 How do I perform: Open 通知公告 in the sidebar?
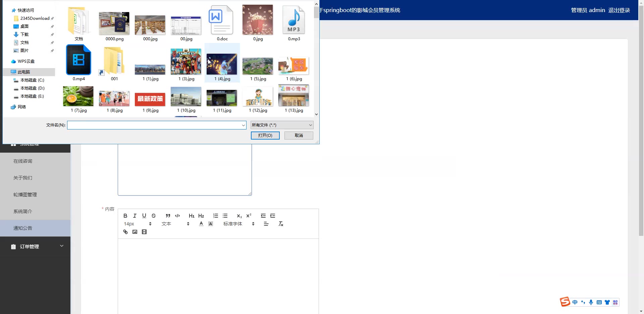coord(35,228)
